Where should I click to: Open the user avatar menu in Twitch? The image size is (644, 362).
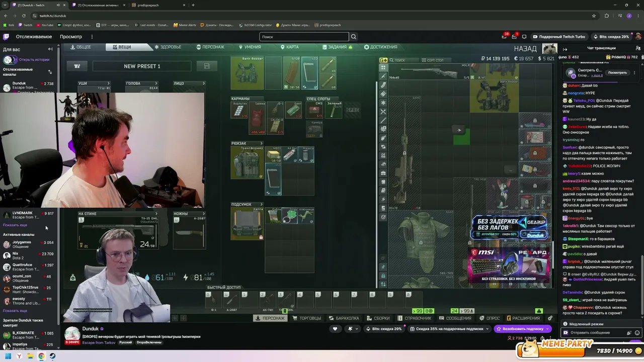click(x=638, y=37)
